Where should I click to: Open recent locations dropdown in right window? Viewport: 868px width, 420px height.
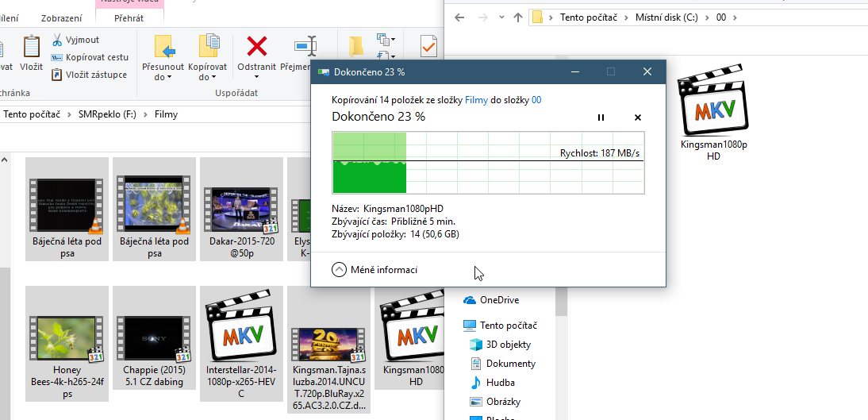point(501,17)
